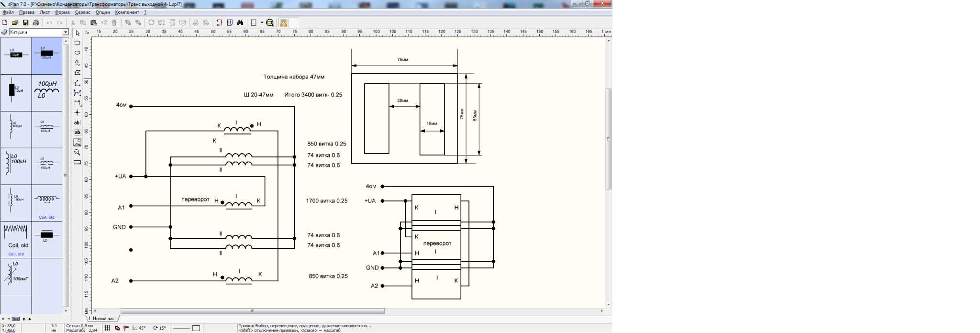Open the Катушки library dropdown
Viewport: 980px width, 333px height.
tap(66, 32)
